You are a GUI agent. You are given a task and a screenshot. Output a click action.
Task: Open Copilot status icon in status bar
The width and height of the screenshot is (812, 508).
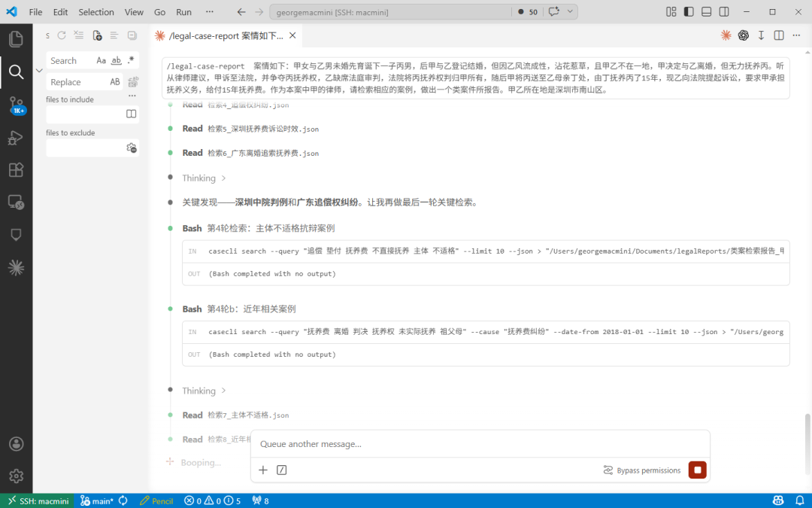point(778,500)
